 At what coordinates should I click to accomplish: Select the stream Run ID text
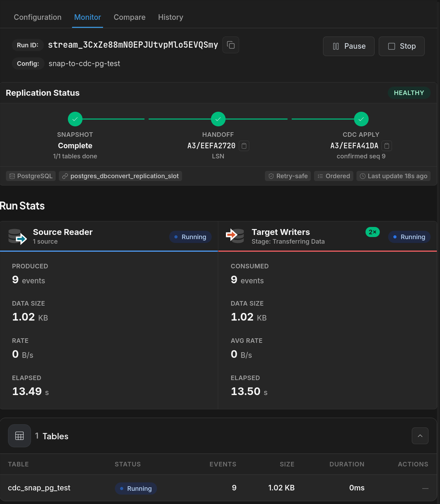click(x=133, y=45)
